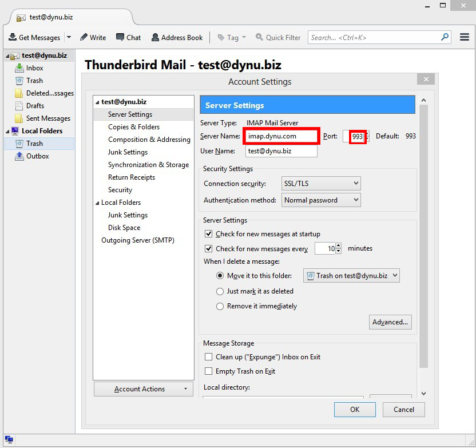Close the Account Settings dialog
Viewport: 476px width, 448px height.
click(x=426, y=79)
